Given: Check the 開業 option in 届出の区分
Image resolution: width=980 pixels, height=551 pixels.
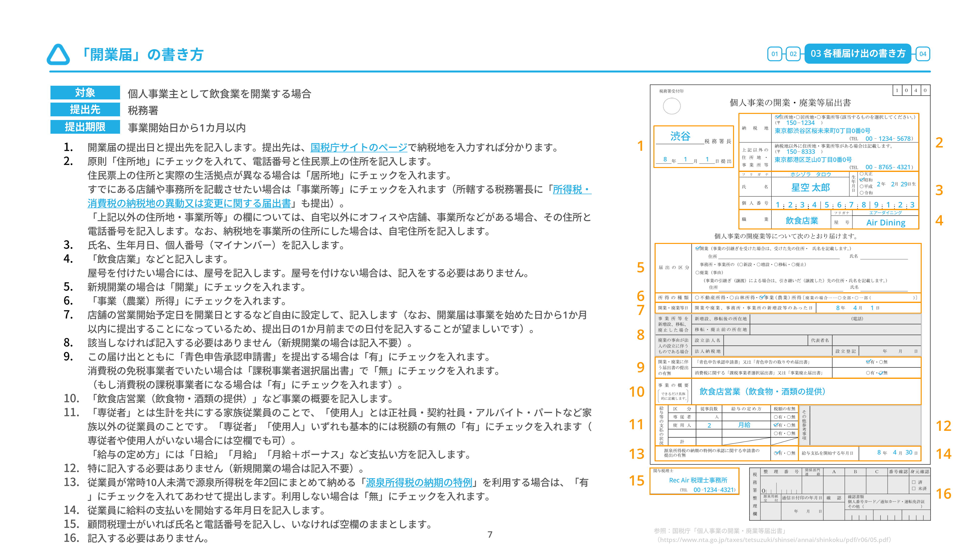Looking at the screenshot, I should 697,248.
